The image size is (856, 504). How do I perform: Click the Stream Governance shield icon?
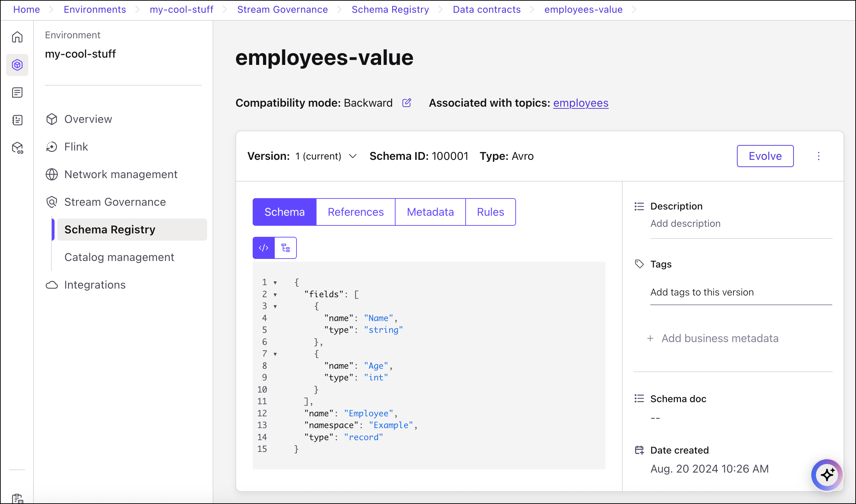click(52, 202)
